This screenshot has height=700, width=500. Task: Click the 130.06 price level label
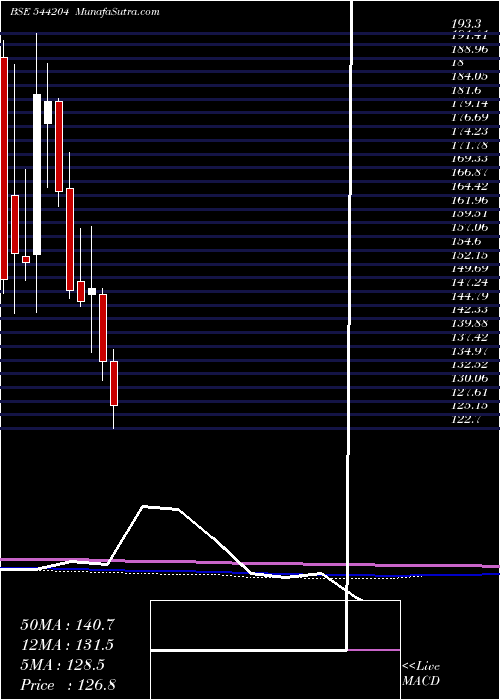(470, 379)
